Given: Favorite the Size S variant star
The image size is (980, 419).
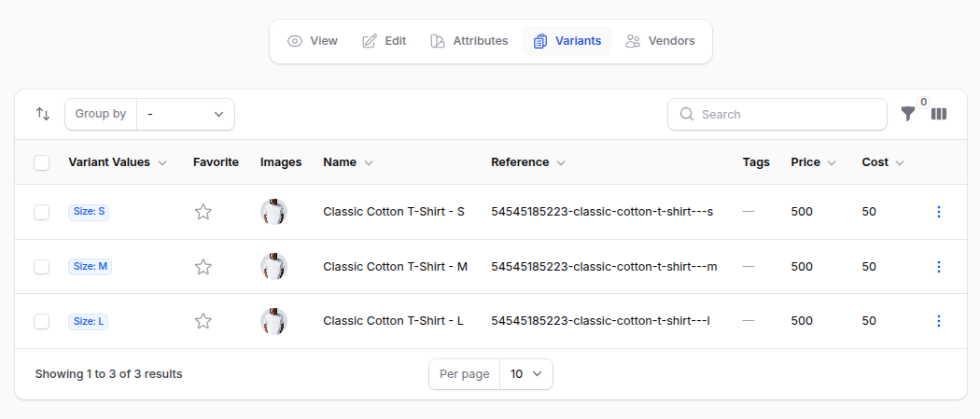Looking at the screenshot, I should pos(203,212).
